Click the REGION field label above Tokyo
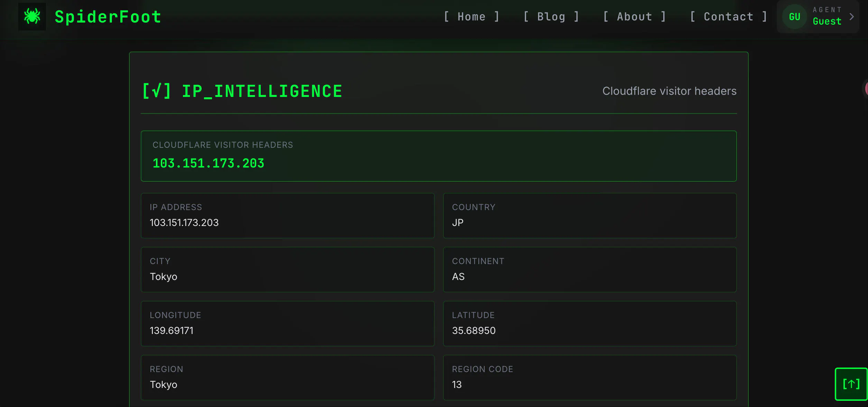 [166, 369]
